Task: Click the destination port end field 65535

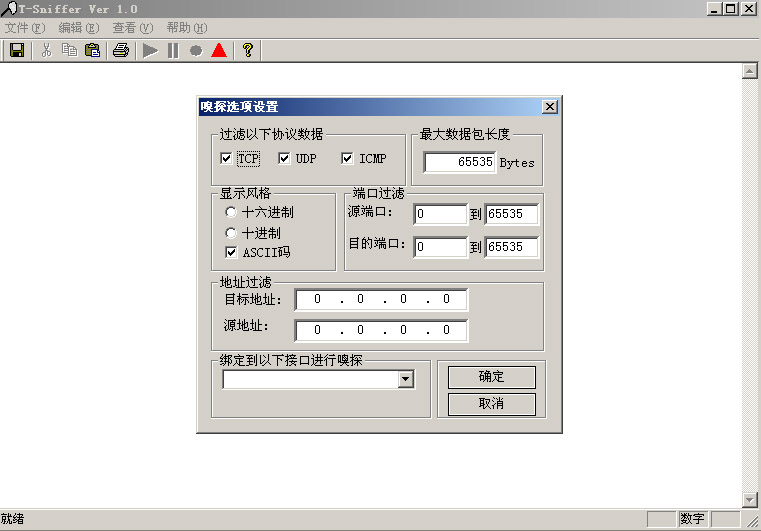Action: 512,247
